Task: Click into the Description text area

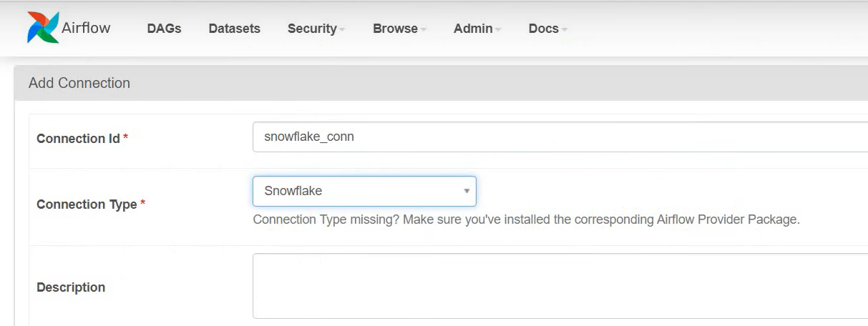Action: (x=560, y=286)
